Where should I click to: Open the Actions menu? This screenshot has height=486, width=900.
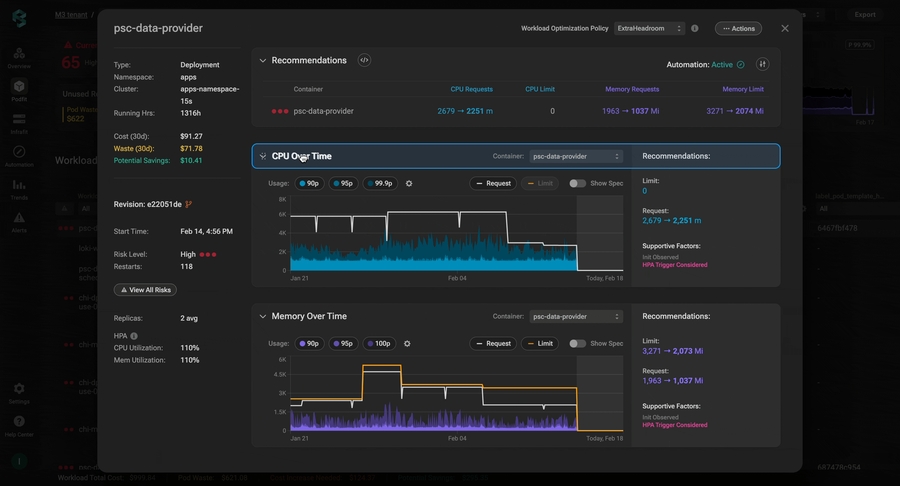point(738,29)
